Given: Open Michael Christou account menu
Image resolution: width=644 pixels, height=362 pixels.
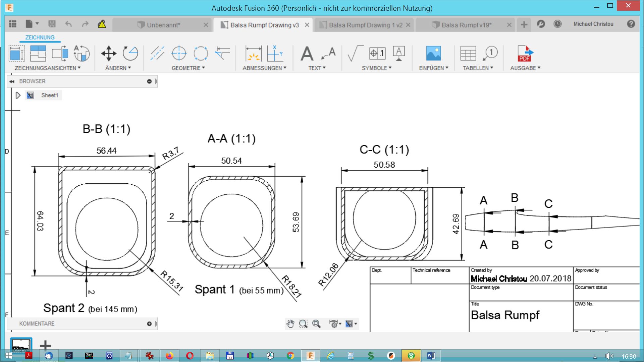Looking at the screenshot, I should (x=593, y=24).
